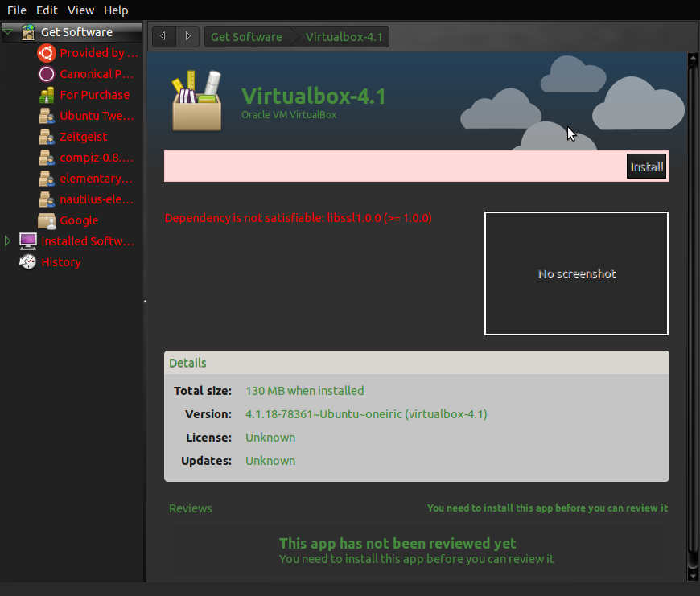Viewport: 700px width, 596px height.
Task: Click the Get Software breadcrumb
Action: 246,36
